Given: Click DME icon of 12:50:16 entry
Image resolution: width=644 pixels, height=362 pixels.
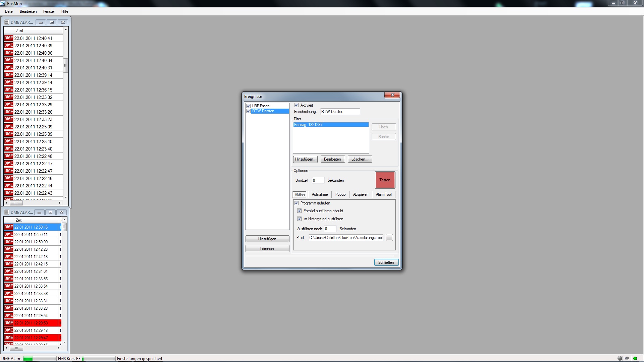Looking at the screenshot, I should (8, 227).
